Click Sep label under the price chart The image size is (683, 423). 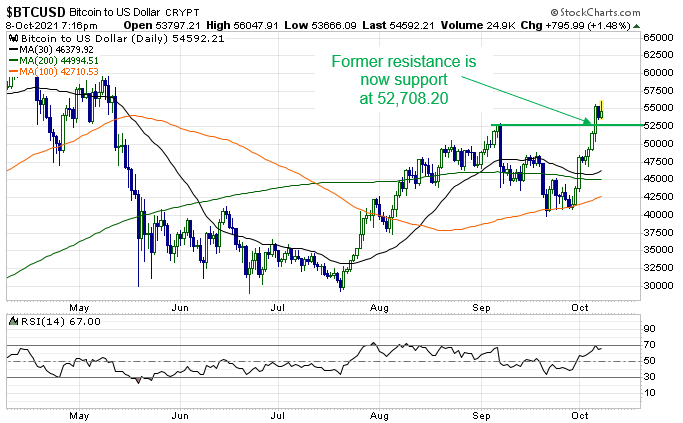(481, 308)
